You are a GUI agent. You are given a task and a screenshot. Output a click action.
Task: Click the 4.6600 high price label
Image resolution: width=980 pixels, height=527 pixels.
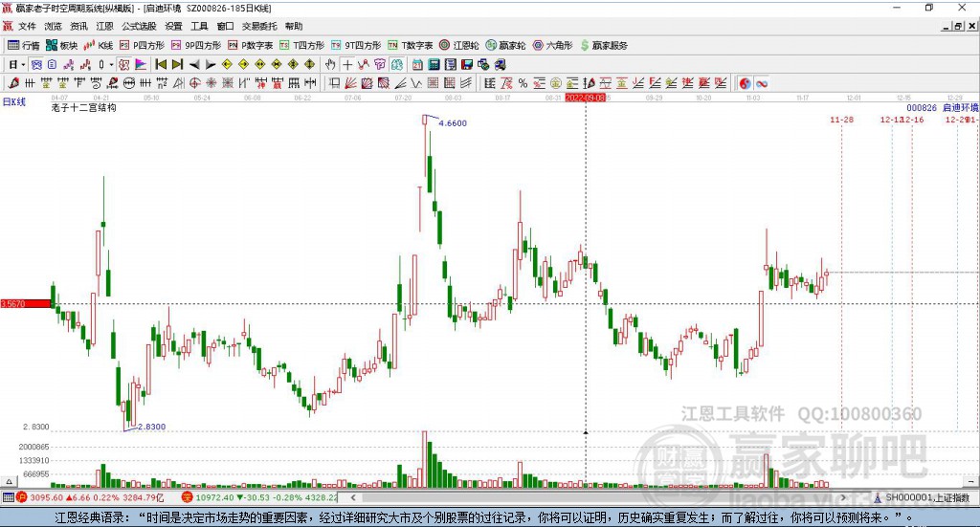tap(453, 123)
